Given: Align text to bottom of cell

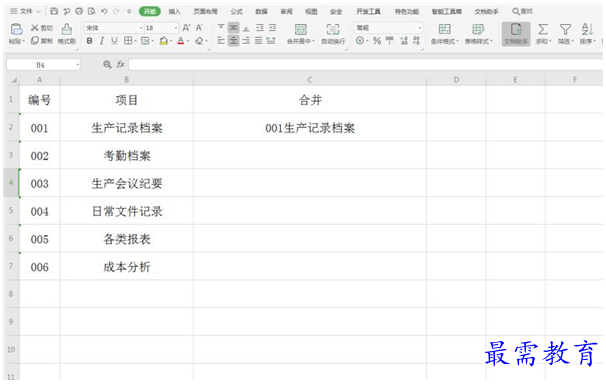Looking at the screenshot, I should 246,28.
